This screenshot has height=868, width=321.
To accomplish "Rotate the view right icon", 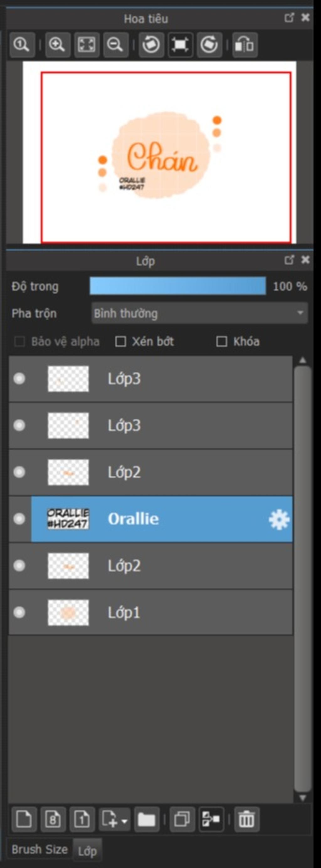I will 209,45.
